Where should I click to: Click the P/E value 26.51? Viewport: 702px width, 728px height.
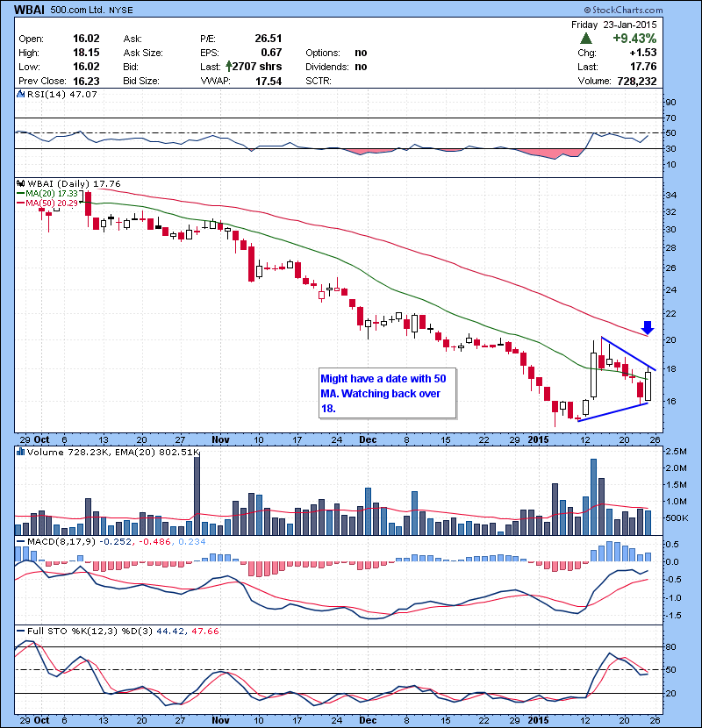point(268,39)
